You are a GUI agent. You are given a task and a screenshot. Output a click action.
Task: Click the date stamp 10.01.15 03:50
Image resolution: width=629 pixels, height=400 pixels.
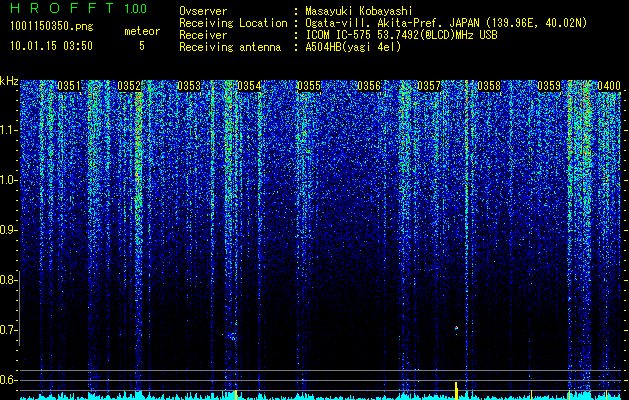tap(51, 46)
